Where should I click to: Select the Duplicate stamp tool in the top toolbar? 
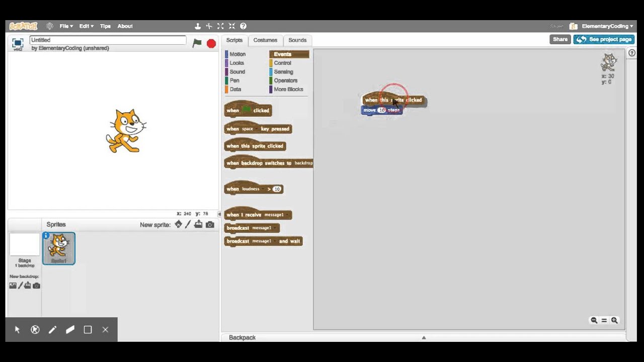point(198,26)
